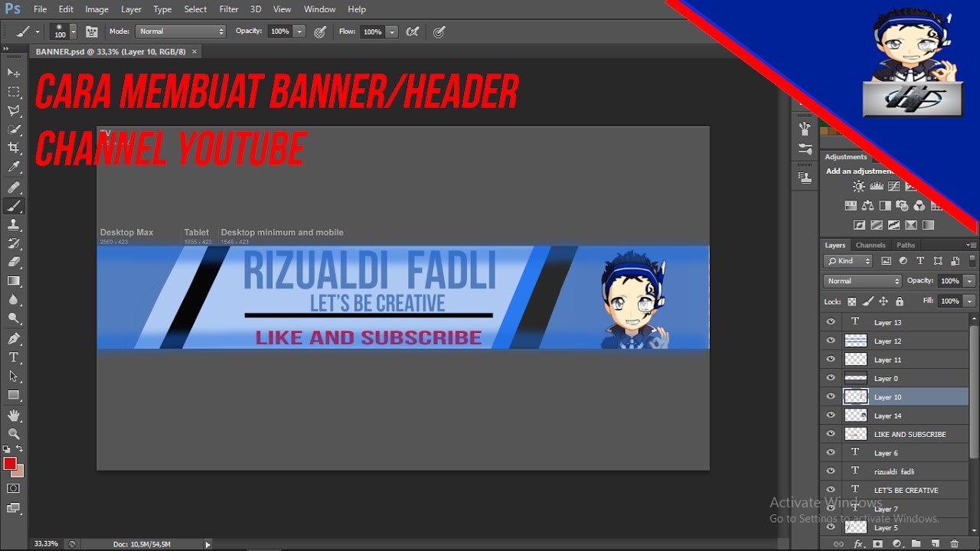Open brush Opacity slider dropdown
980x551 pixels.
click(x=299, y=31)
